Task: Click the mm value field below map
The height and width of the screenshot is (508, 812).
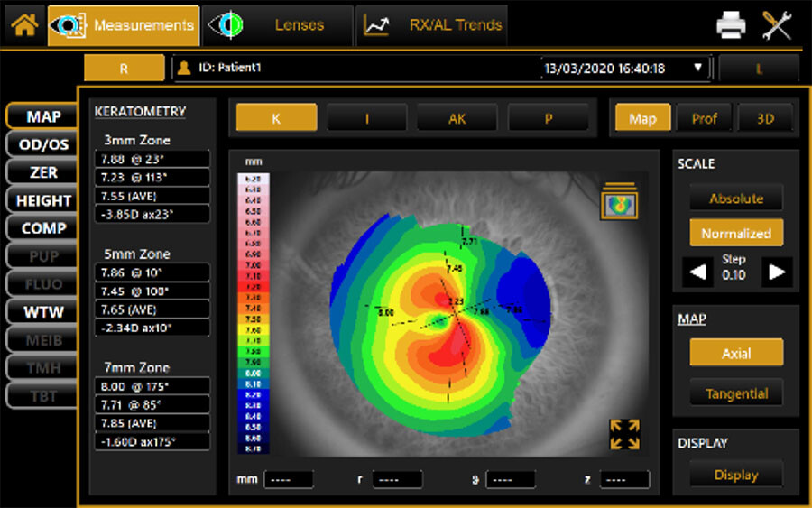Action: [289, 479]
